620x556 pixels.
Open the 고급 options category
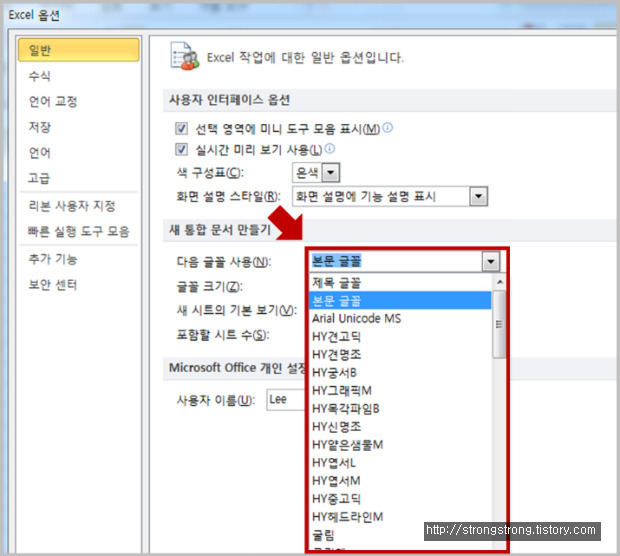pyautogui.click(x=39, y=178)
